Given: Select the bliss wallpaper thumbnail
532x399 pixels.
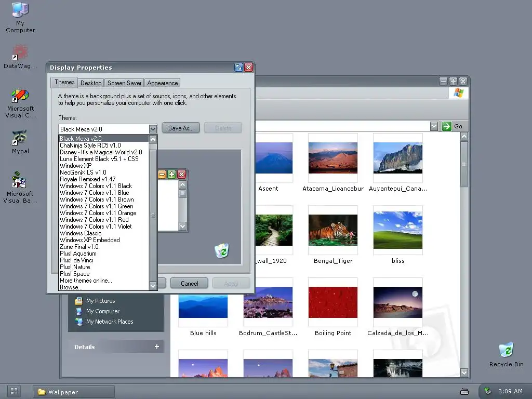Looking at the screenshot, I should [397, 230].
